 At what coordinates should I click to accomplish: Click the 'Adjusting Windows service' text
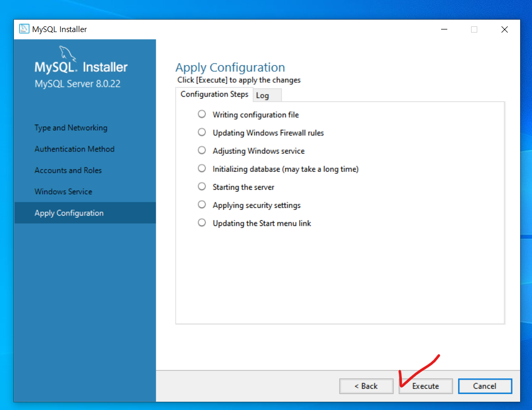click(x=259, y=151)
